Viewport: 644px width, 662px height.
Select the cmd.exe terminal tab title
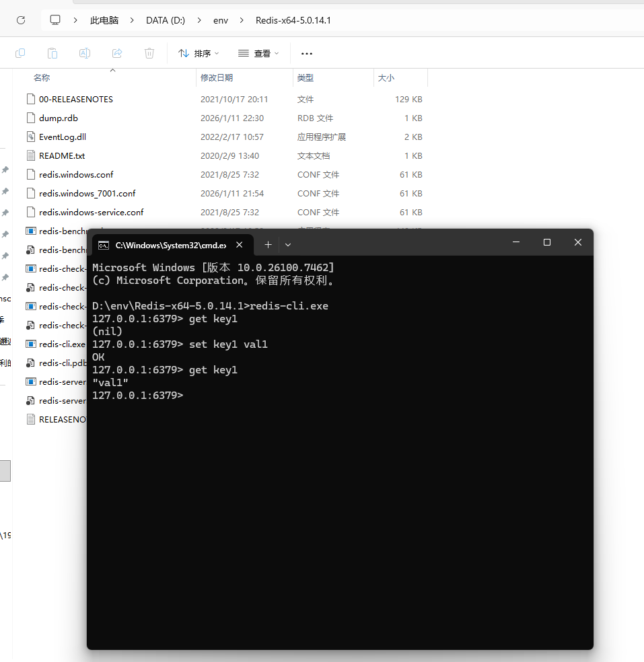point(171,246)
